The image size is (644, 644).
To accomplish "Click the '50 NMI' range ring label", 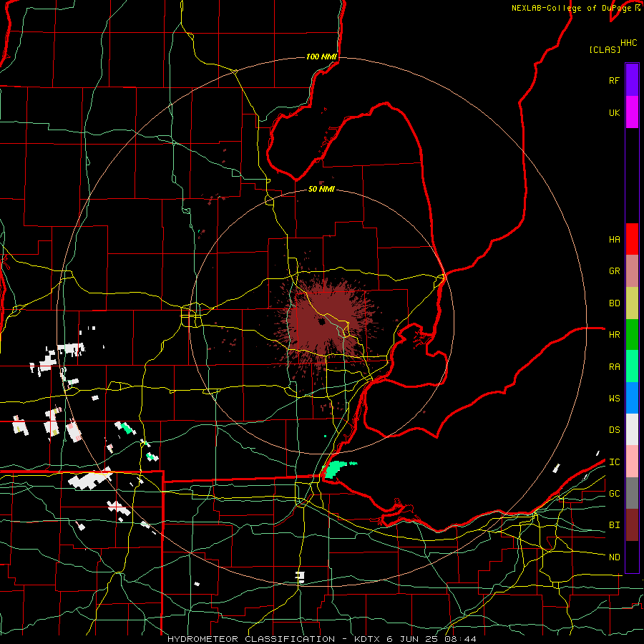I will (x=321, y=190).
